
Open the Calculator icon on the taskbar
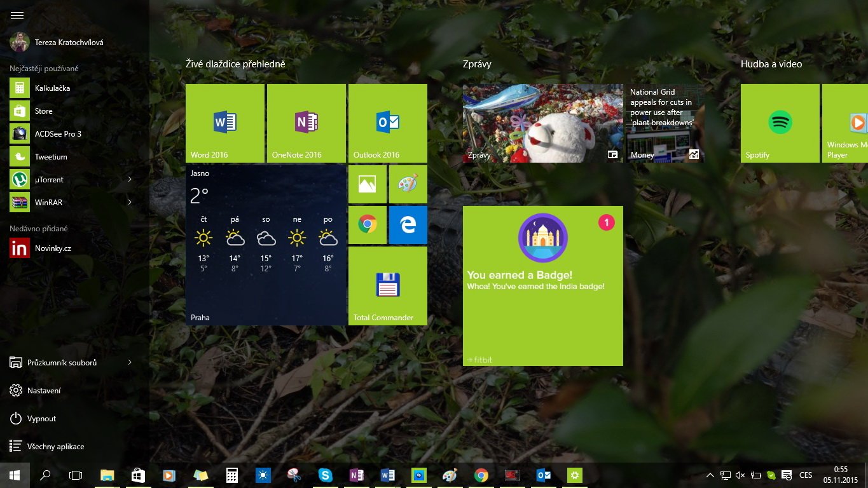tap(231, 475)
